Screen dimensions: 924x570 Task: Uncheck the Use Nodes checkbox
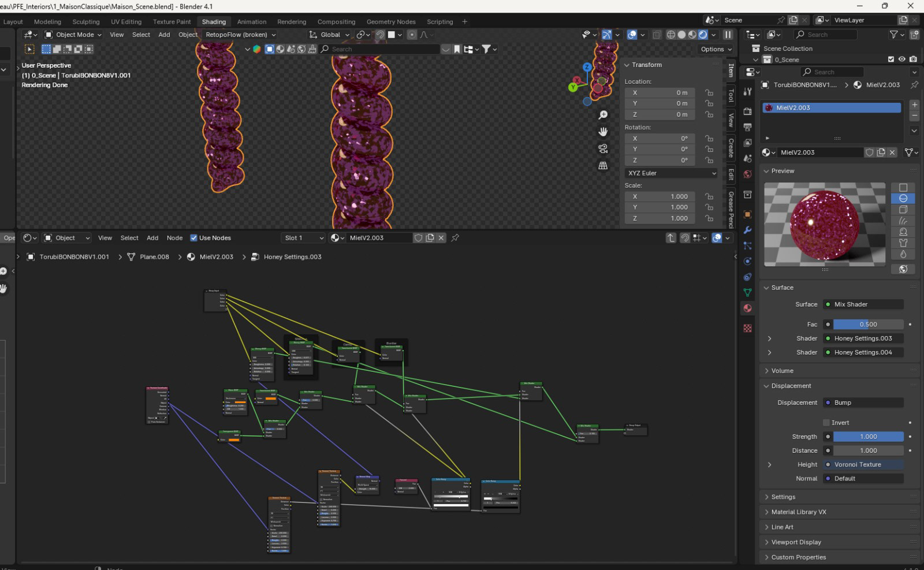coord(193,238)
